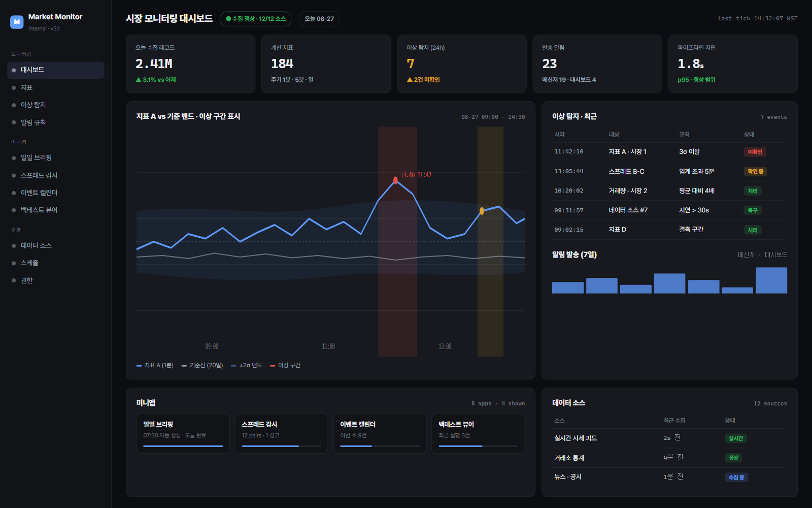Open 이벤트 캘린더 sidebar entry
This screenshot has width=812, height=508.
[x=56, y=193]
